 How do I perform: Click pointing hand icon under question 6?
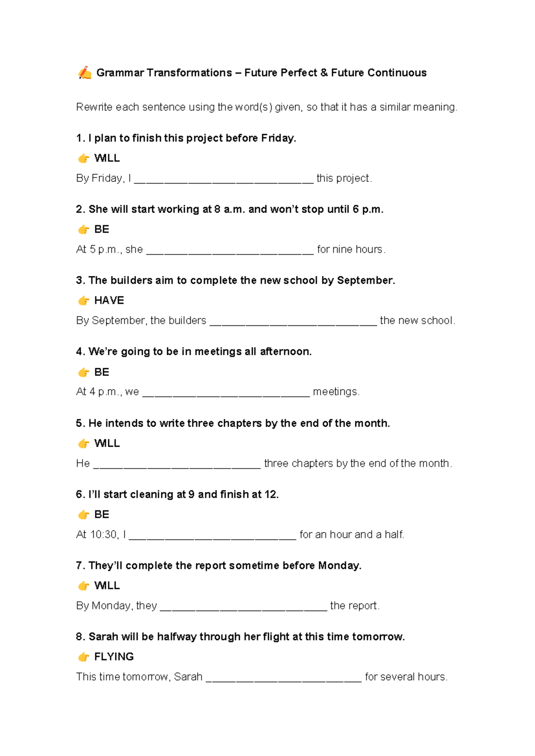[x=83, y=515]
